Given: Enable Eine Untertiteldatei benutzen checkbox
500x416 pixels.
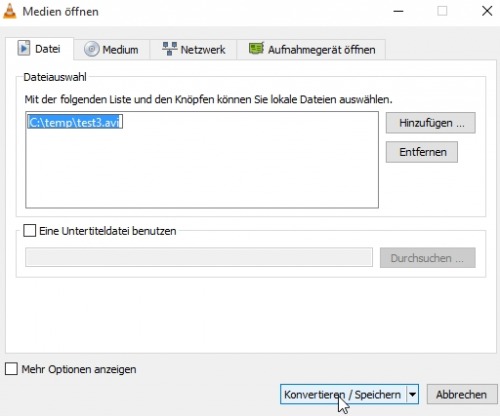Looking at the screenshot, I should (x=29, y=231).
